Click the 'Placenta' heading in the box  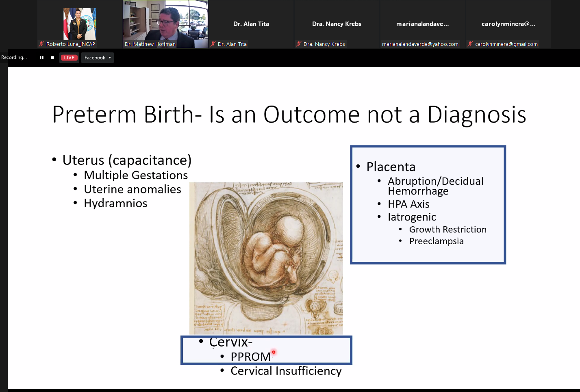pos(391,167)
